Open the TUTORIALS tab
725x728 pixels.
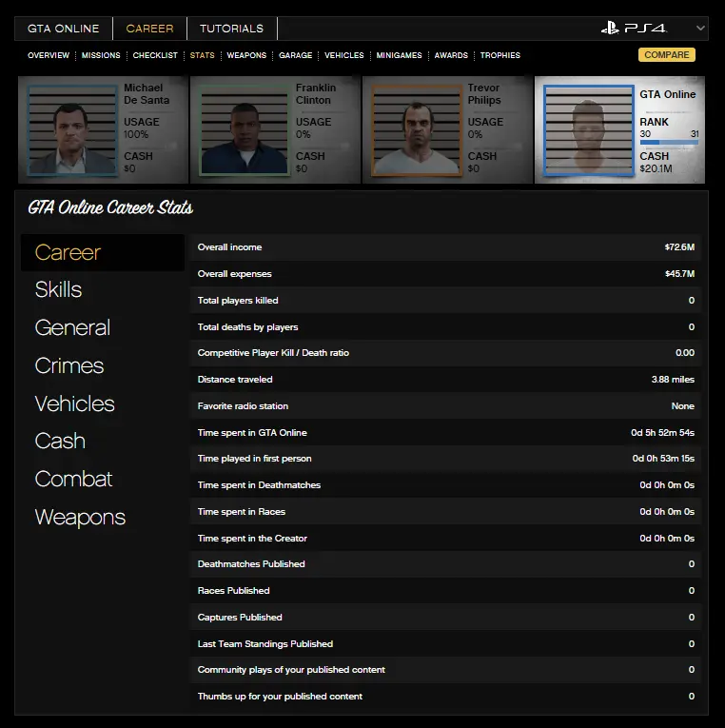231,29
